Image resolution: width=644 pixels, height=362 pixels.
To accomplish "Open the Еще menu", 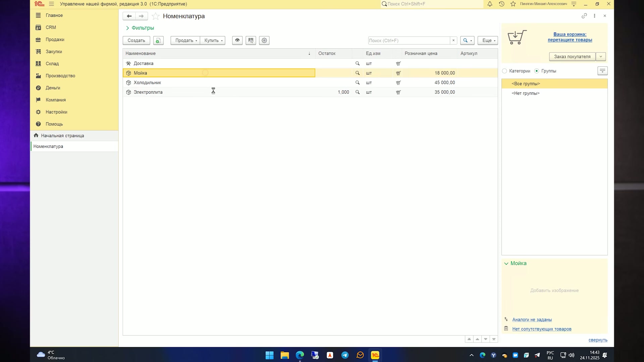I will click(488, 41).
